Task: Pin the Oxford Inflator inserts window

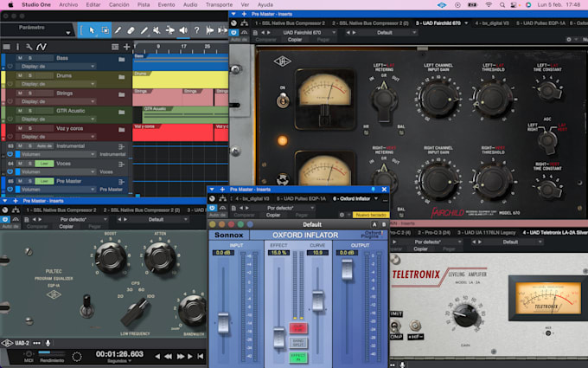Action: [374, 190]
